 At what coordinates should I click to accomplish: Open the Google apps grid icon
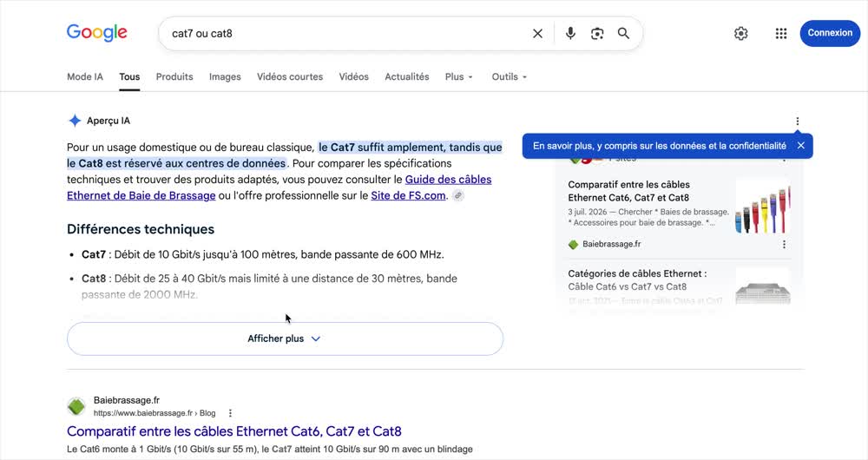point(780,34)
